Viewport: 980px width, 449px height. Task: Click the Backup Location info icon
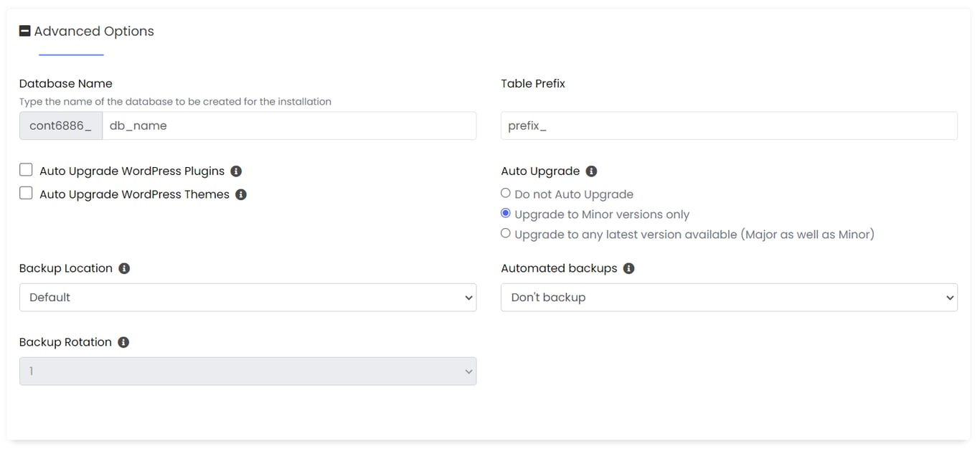(123, 268)
